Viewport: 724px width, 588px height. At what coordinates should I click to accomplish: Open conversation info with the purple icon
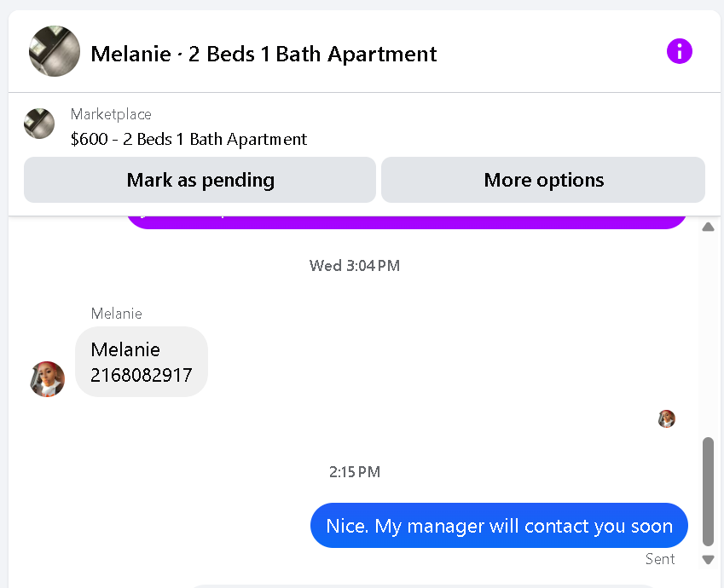[680, 52]
